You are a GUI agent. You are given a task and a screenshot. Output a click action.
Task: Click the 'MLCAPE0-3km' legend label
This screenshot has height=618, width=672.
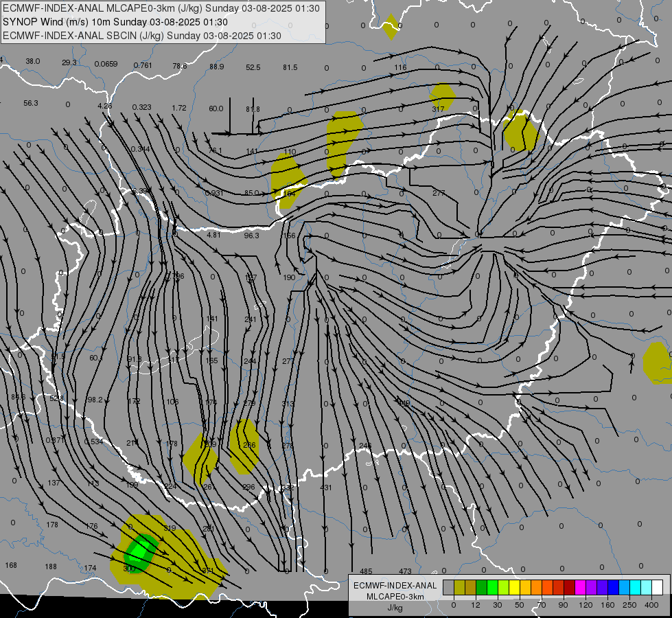click(x=395, y=597)
